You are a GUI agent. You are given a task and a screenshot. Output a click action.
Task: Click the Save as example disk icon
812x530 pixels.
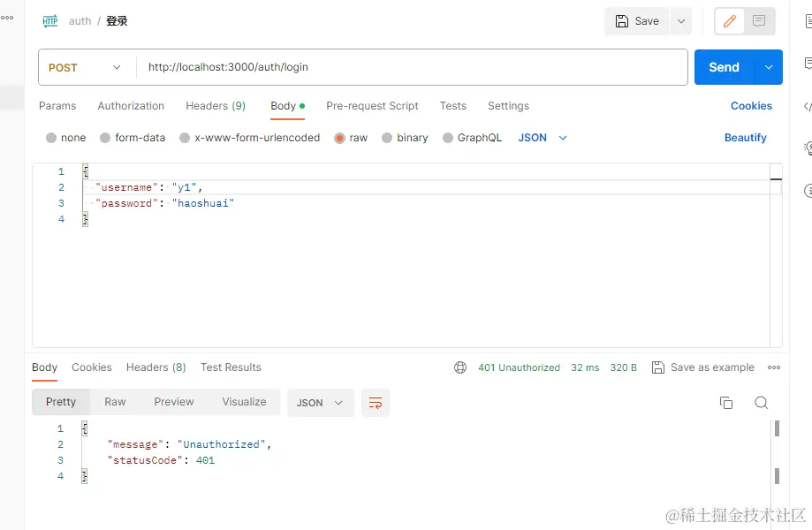click(657, 367)
